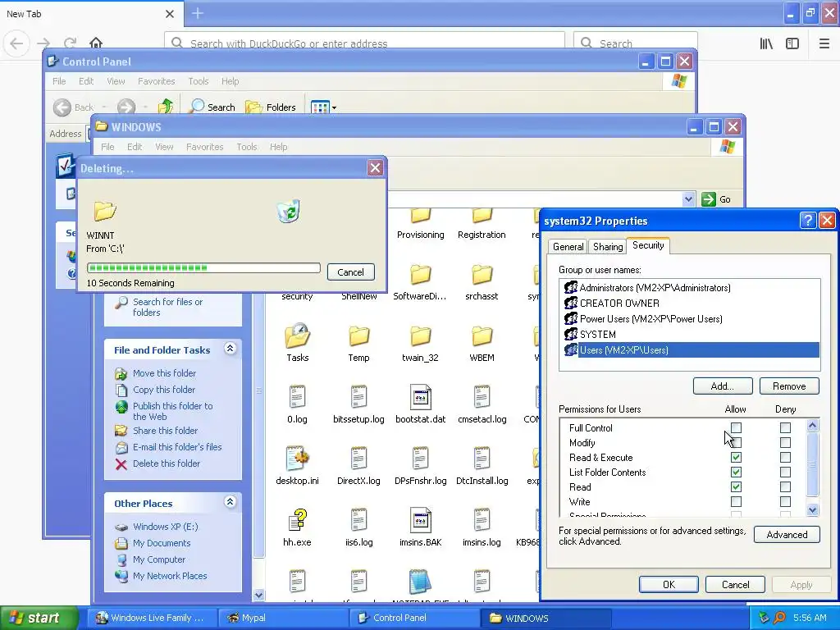
Task: Open bootstat.dat file
Action: pyautogui.click(x=420, y=405)
